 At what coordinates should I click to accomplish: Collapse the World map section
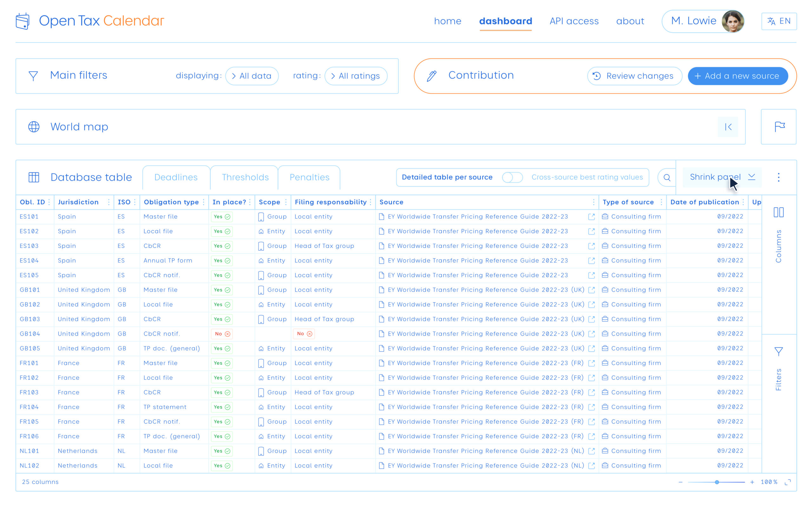tap(728, 127)
